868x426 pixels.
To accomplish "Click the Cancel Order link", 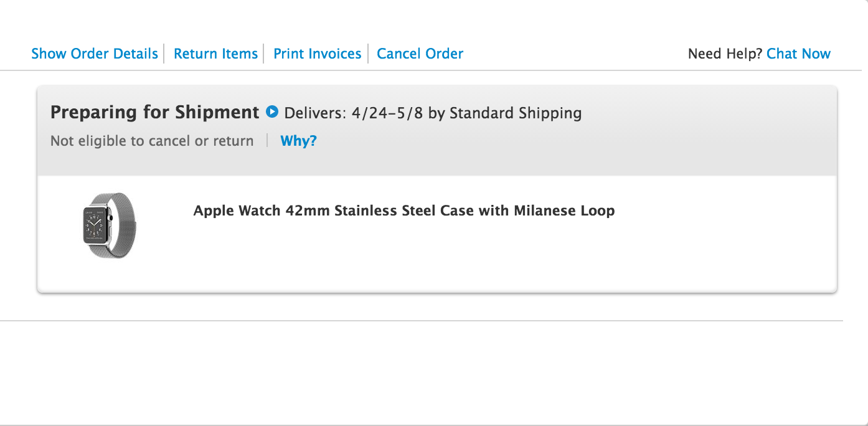I will point(420,54).
